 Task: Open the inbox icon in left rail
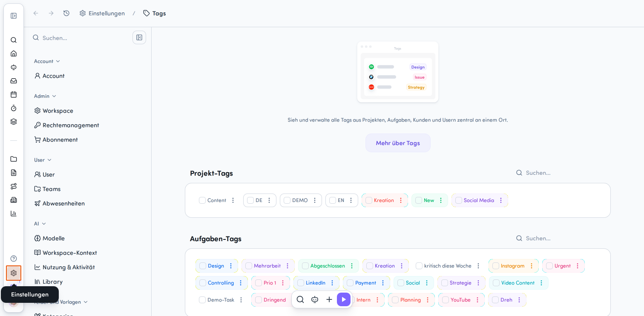14,81
